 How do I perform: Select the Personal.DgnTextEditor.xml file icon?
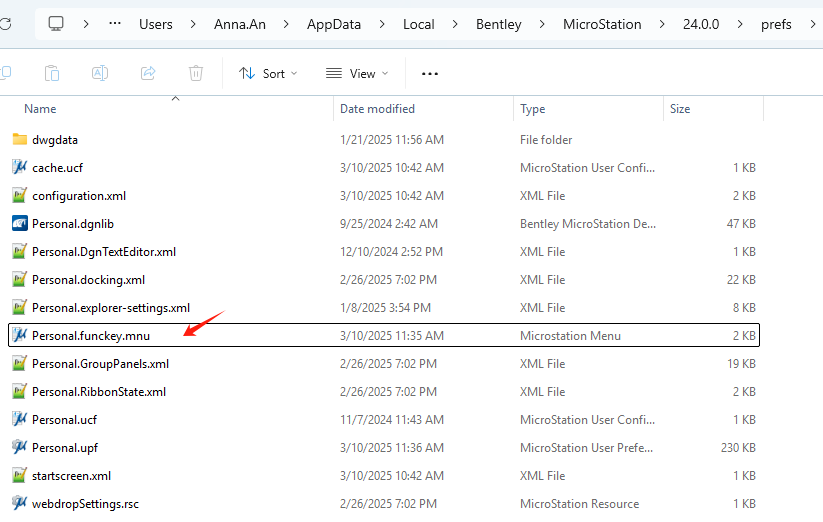19,252
